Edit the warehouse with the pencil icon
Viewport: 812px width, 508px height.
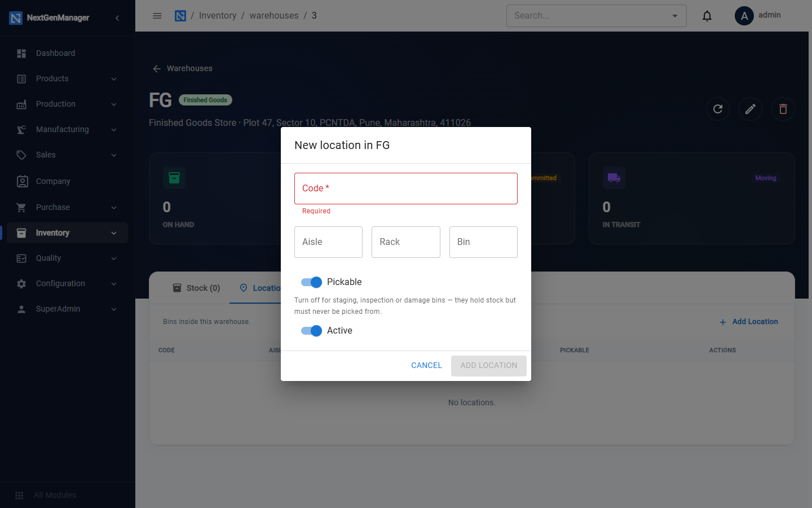[751, 109]
